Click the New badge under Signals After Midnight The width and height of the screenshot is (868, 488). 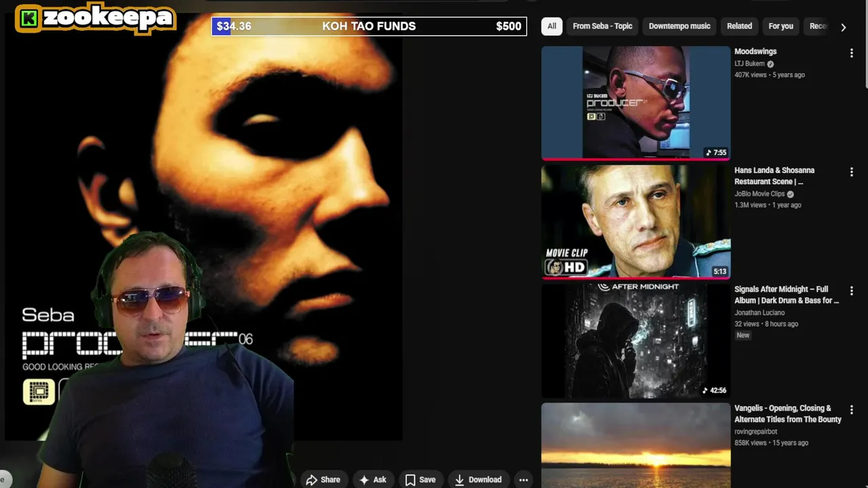point(743,335)
